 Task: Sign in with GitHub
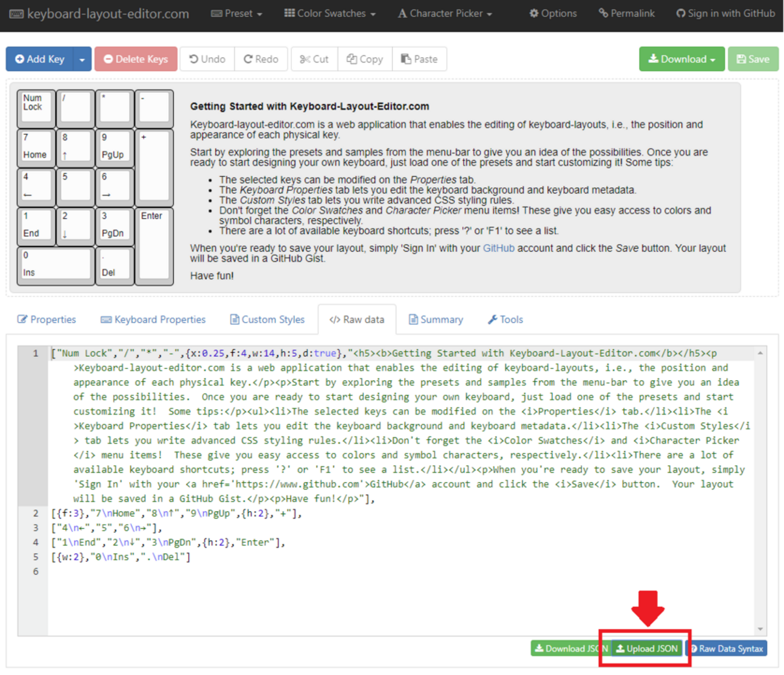coord(726,13)
